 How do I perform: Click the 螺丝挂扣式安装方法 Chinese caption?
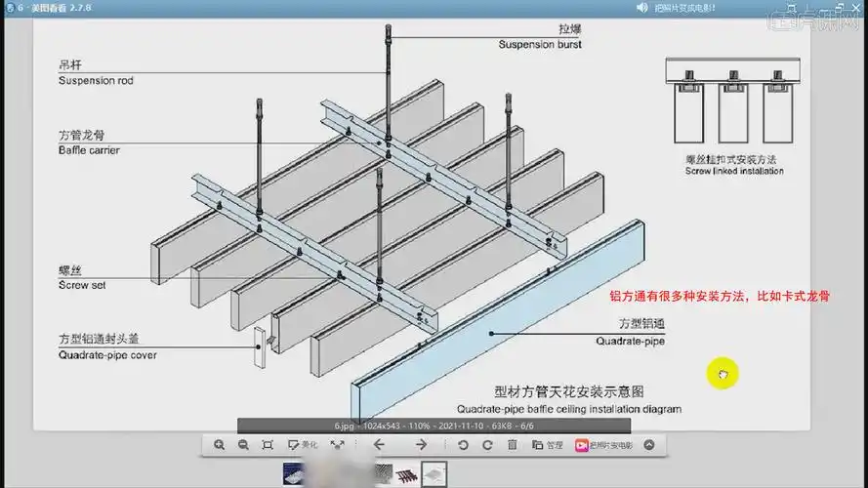coord(730,160)
